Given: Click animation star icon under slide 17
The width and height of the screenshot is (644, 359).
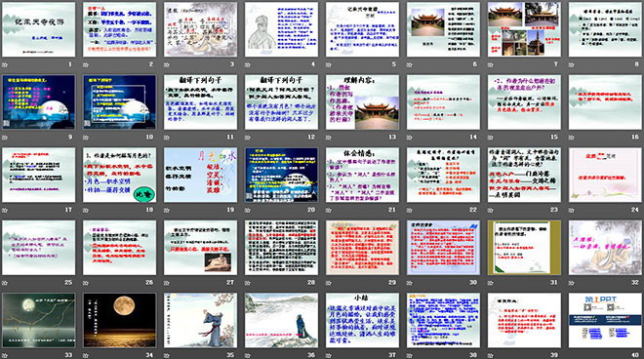Looking at the screenshot, I should [5, 210].
